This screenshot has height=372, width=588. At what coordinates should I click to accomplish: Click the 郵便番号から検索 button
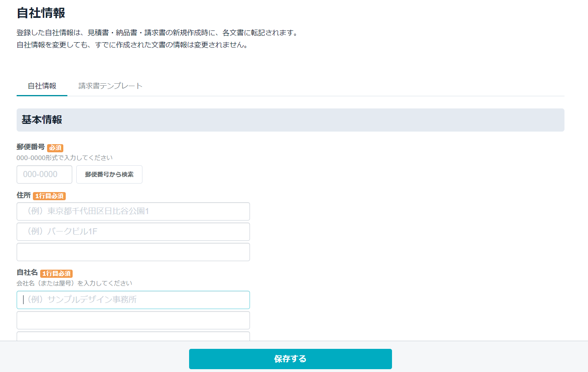(x=109, y=175)
